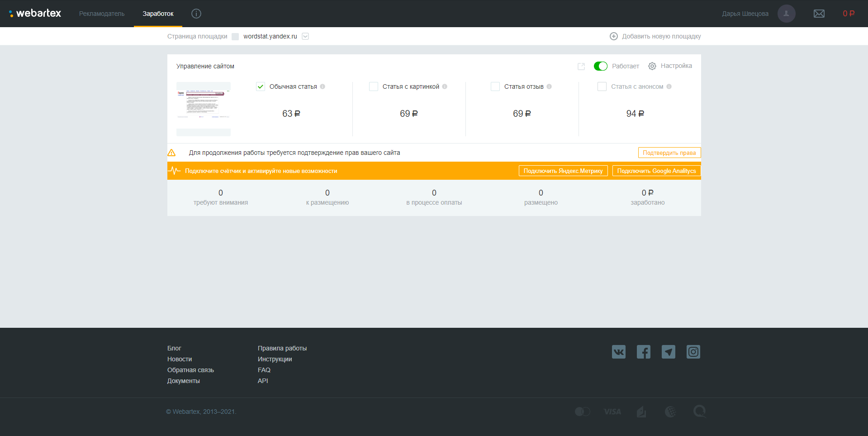Select the Заработок tab
This screenshot has height=436, width=868.
point(158,14)
